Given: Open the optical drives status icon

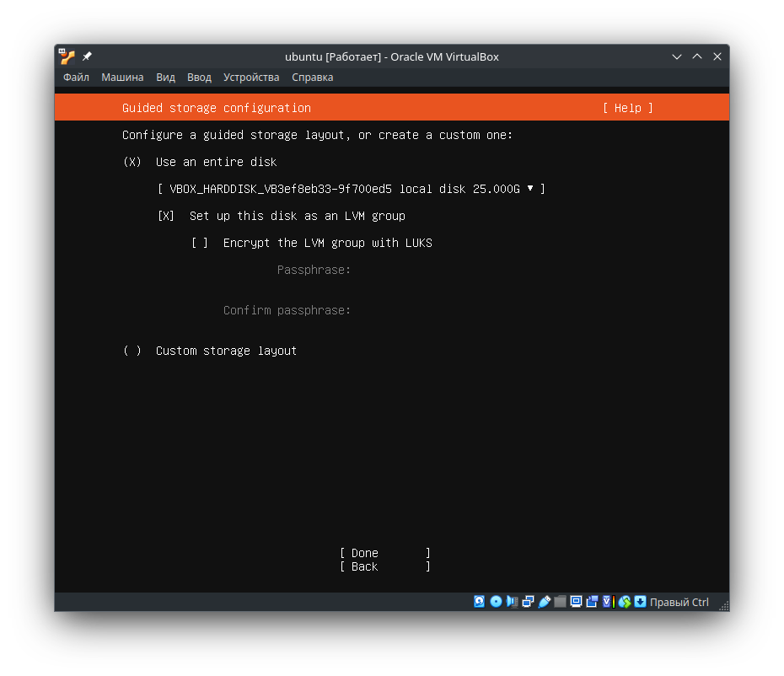Looking at the screenshot, I should click(496, 602).
